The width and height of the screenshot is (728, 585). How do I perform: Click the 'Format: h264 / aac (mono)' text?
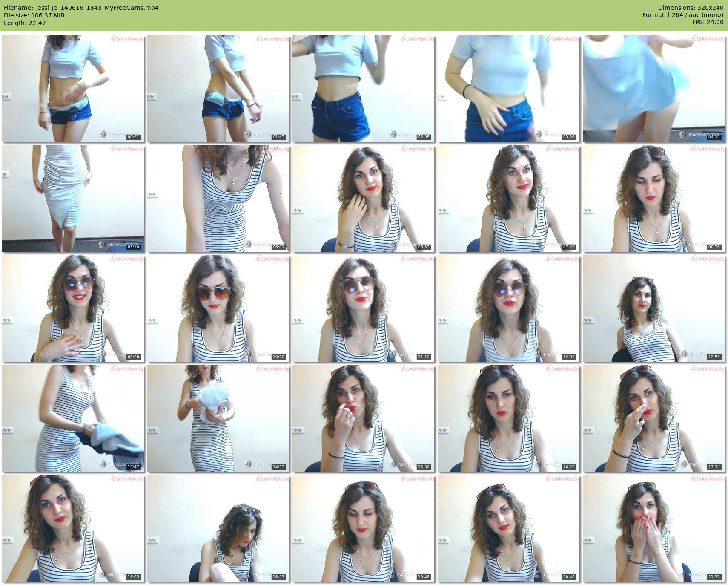click(683, 15)
